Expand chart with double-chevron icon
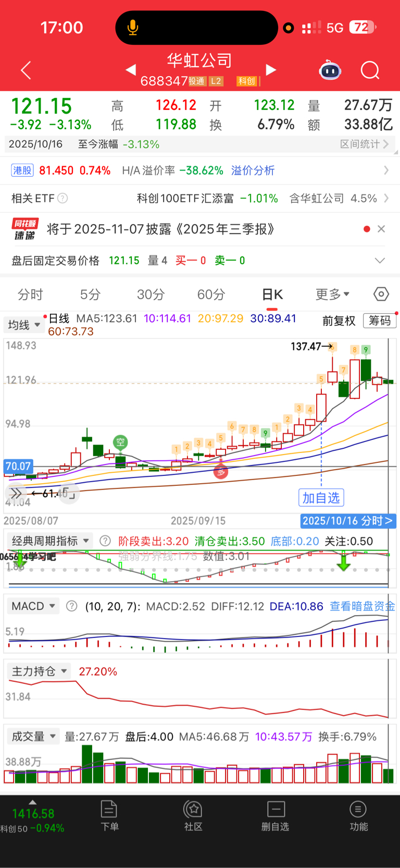Image resolution: width=400 pixels, height=868 pixels. coord(16,493)
